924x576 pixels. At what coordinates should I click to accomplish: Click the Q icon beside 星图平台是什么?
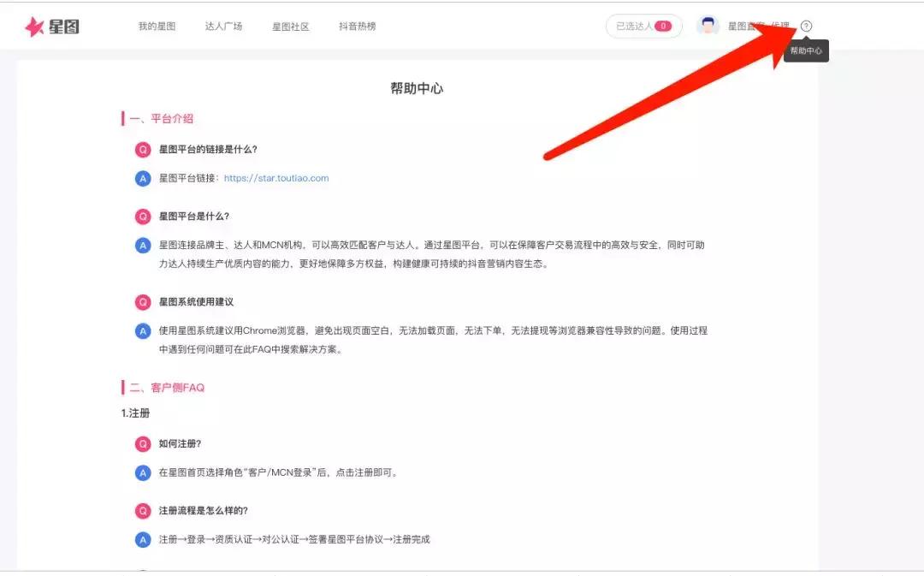tap(143, 217)
